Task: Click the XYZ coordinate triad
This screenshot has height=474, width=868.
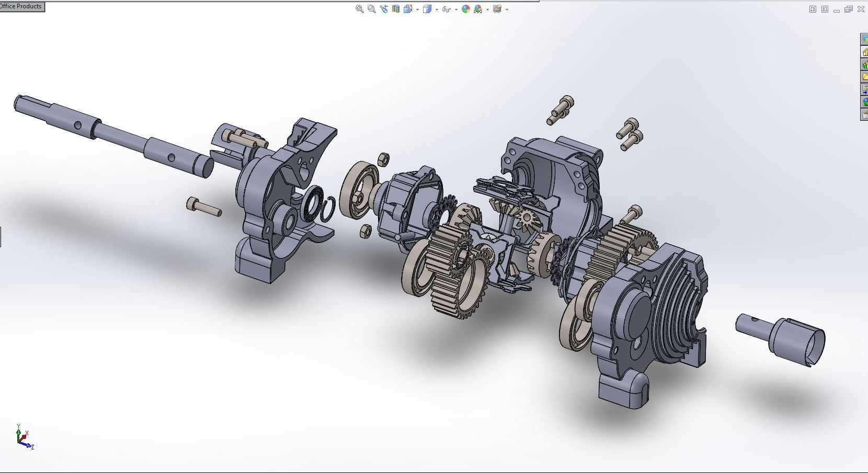Action: 24,437
